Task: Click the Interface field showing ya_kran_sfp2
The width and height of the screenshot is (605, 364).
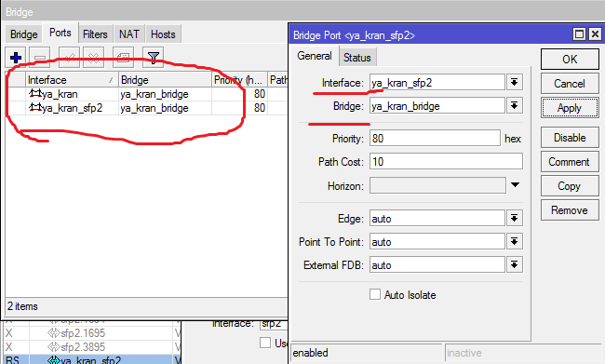Action: (x=437, y=82)
